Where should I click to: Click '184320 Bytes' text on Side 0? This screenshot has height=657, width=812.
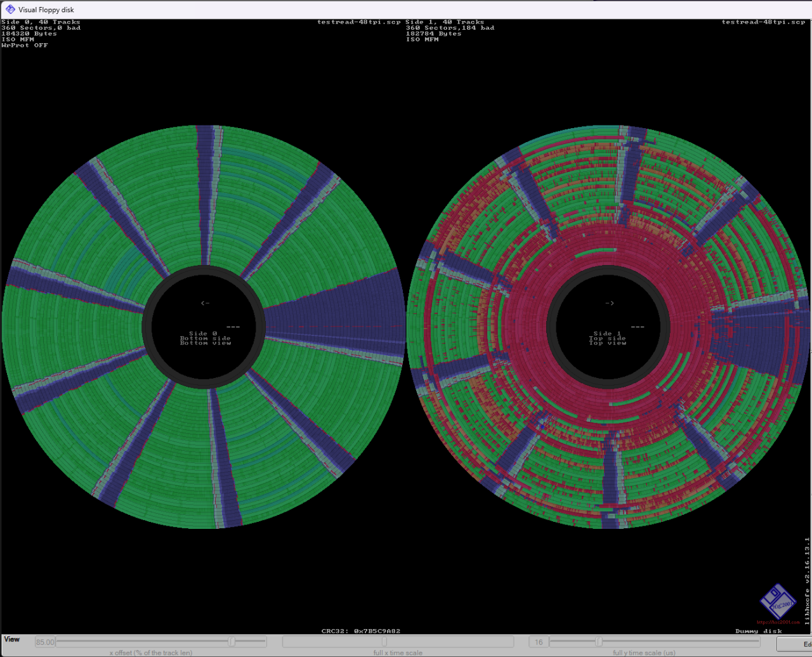click(x=29, y=34)
